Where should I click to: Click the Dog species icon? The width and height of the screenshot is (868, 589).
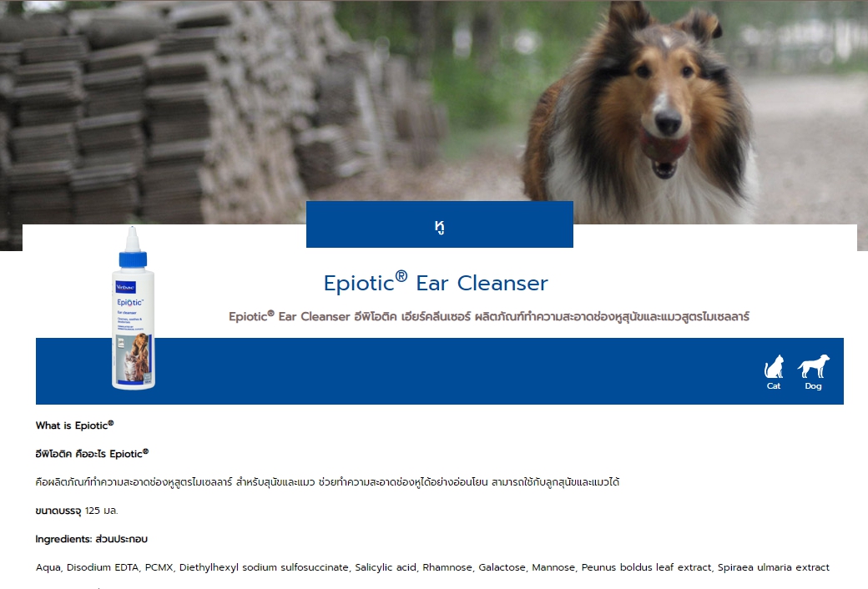813,372
